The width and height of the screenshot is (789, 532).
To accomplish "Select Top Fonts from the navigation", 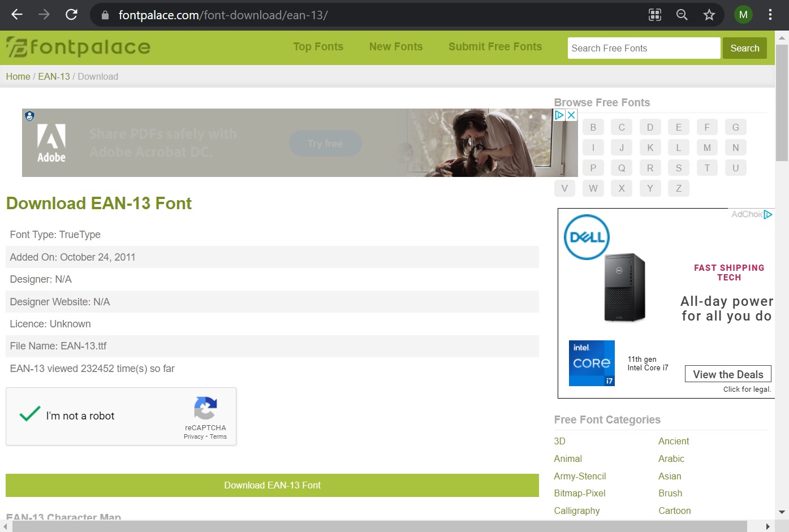I will click(x=318, y=47).
